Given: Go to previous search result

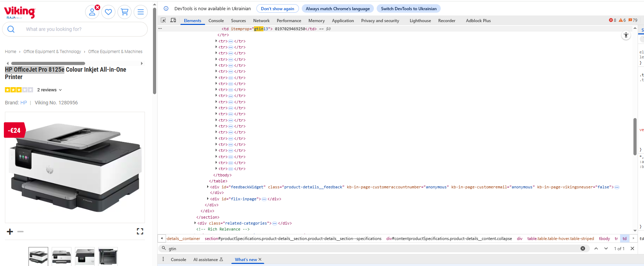Looking at the screenshot, I should tap(596, 248).
